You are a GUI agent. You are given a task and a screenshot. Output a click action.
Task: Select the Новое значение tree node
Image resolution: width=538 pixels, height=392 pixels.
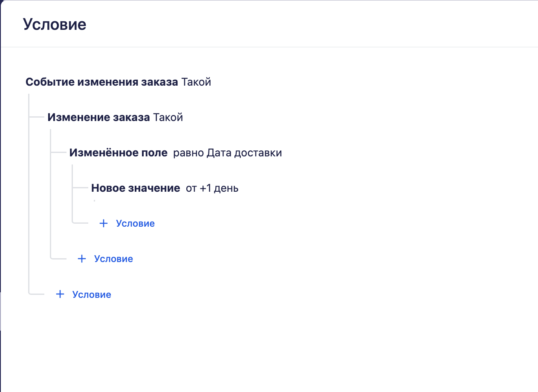click(135, 188)
